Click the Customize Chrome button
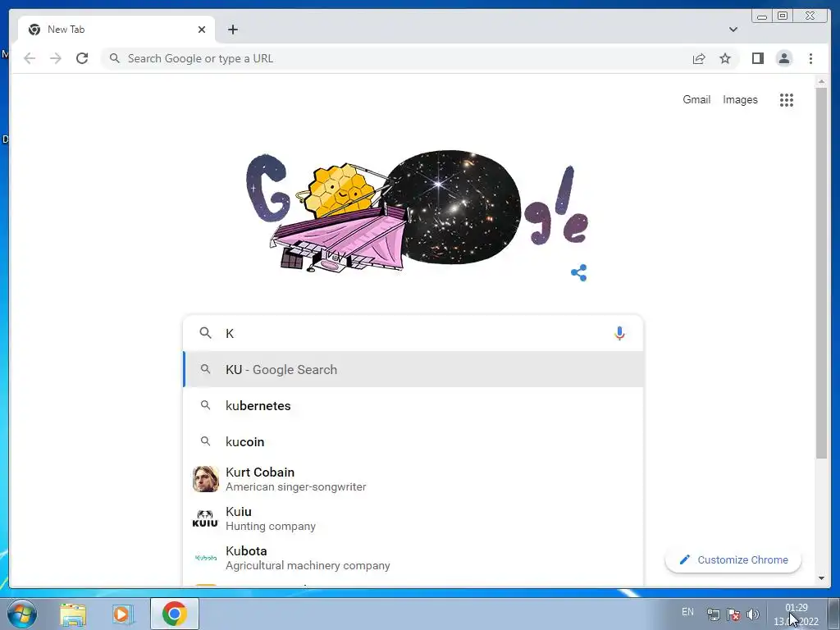The height and width of the screenshot is (630, 840). click(733, 559)
